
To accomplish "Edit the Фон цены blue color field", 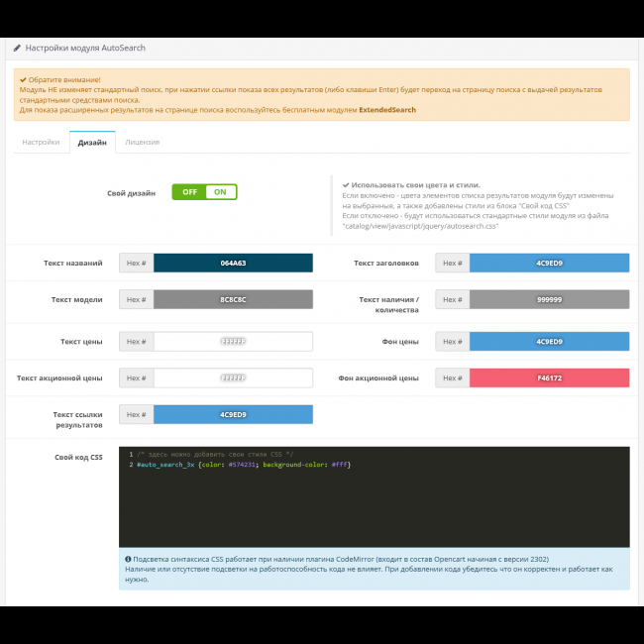I will tap(549, 341).
